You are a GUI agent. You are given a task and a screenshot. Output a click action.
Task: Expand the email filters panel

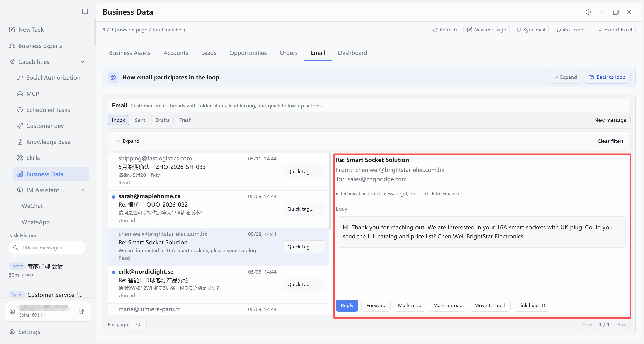coord(127,141)
